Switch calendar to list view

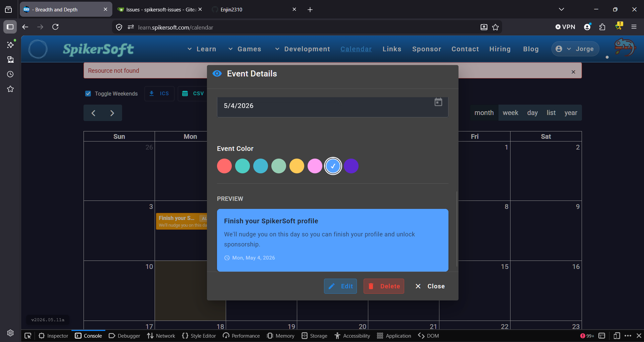click(551, 113)
